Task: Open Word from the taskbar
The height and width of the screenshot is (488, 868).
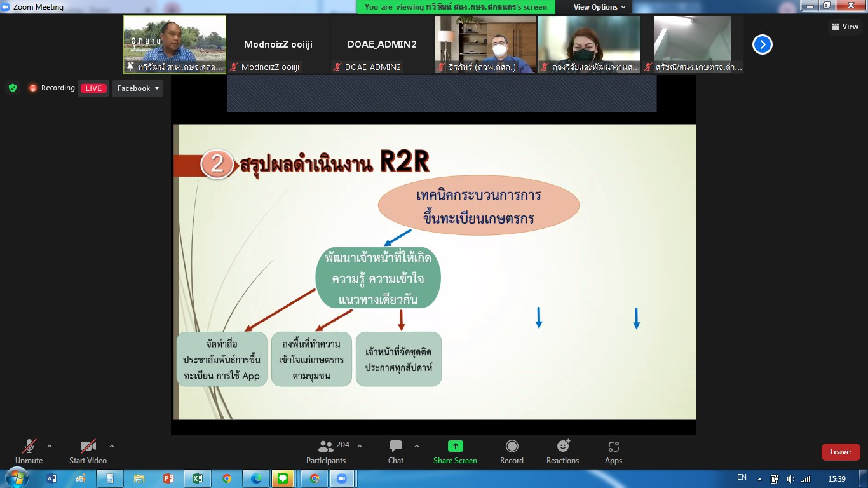Action: 51,478
